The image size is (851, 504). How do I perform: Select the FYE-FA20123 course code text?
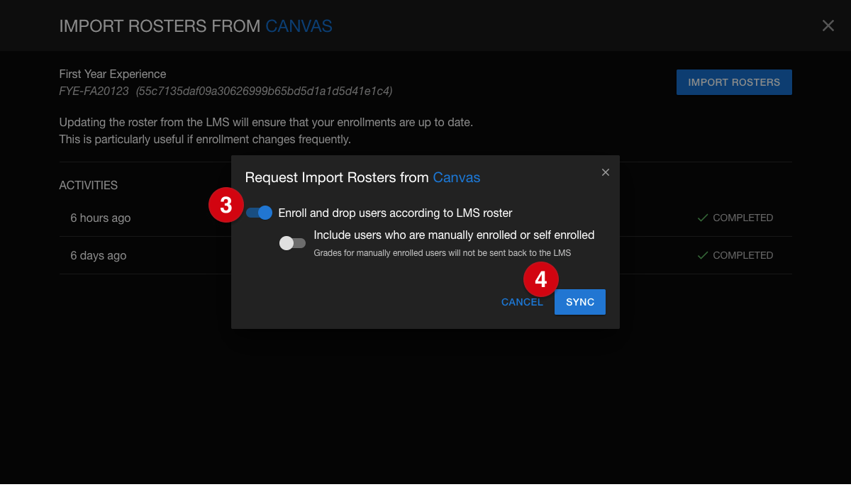[94, 91]
